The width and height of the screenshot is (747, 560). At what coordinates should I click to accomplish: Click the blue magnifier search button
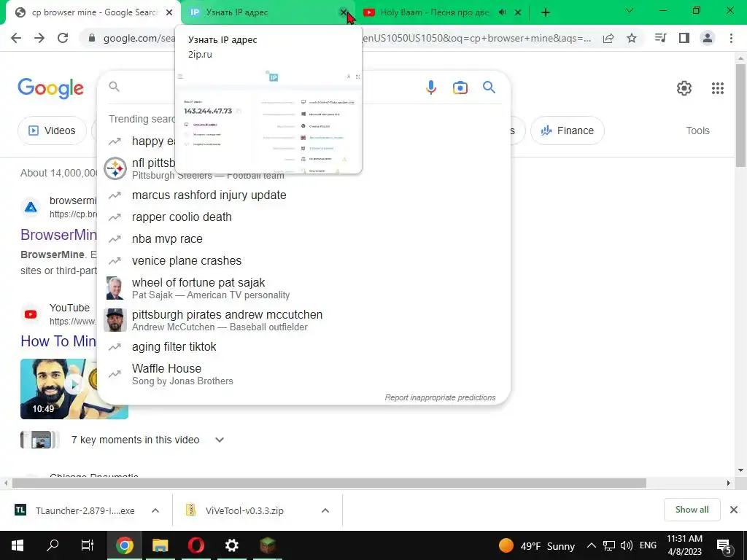pyautogui.click(x=489, y=87)
